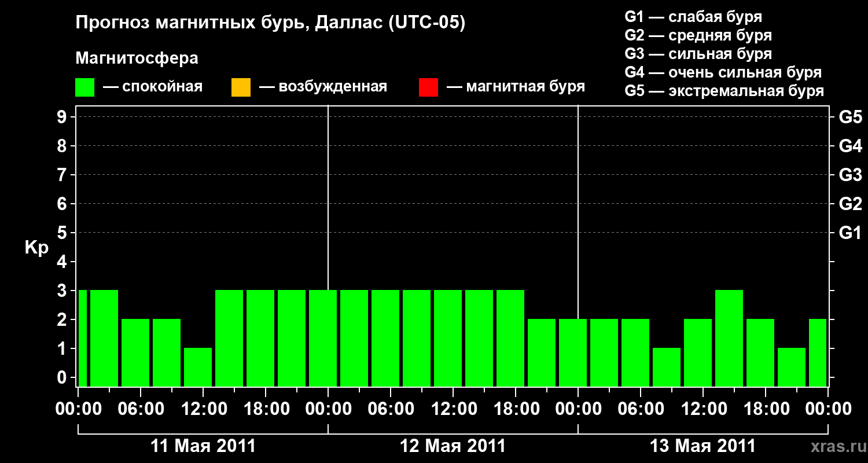The height and width of the screenshot is (463, 868).
Task: Click the 'G5 — экстремальная буря' description
Action: [724, 91]
